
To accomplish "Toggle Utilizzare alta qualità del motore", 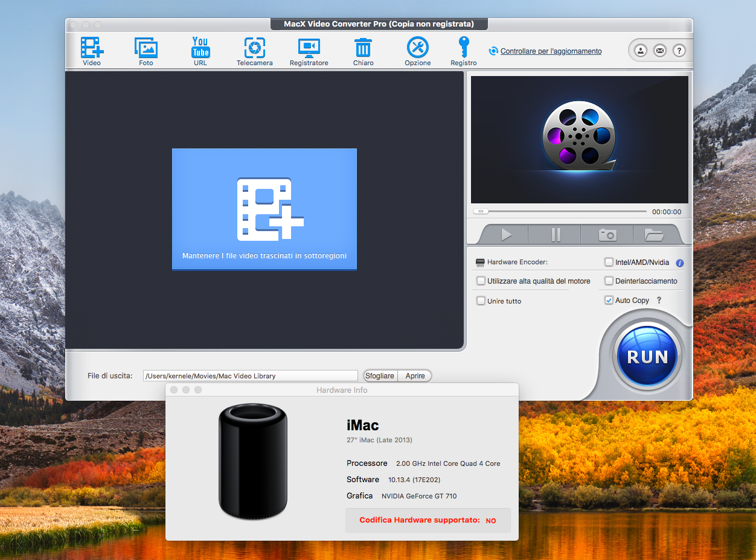I will click(481, 281).
